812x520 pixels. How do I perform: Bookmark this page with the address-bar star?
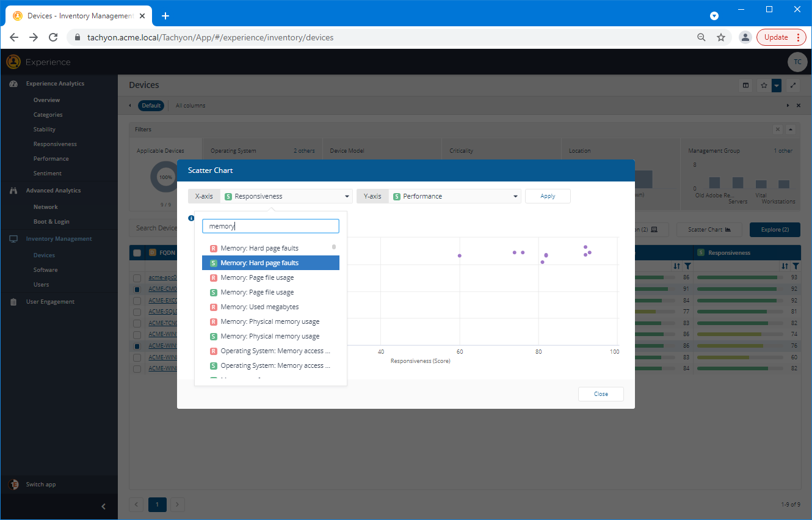721,37
